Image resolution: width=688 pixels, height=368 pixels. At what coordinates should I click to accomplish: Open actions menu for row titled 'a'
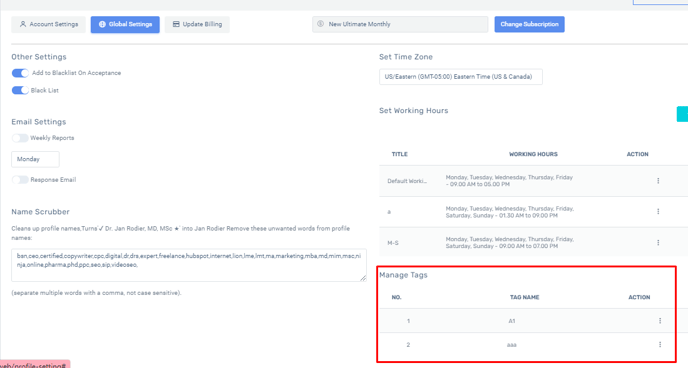(658, 211)
